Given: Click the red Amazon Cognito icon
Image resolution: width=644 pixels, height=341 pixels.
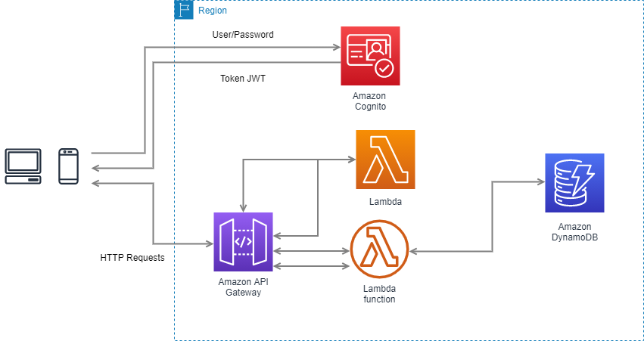Looking at the screenshot, I should [x=370, y=56].
